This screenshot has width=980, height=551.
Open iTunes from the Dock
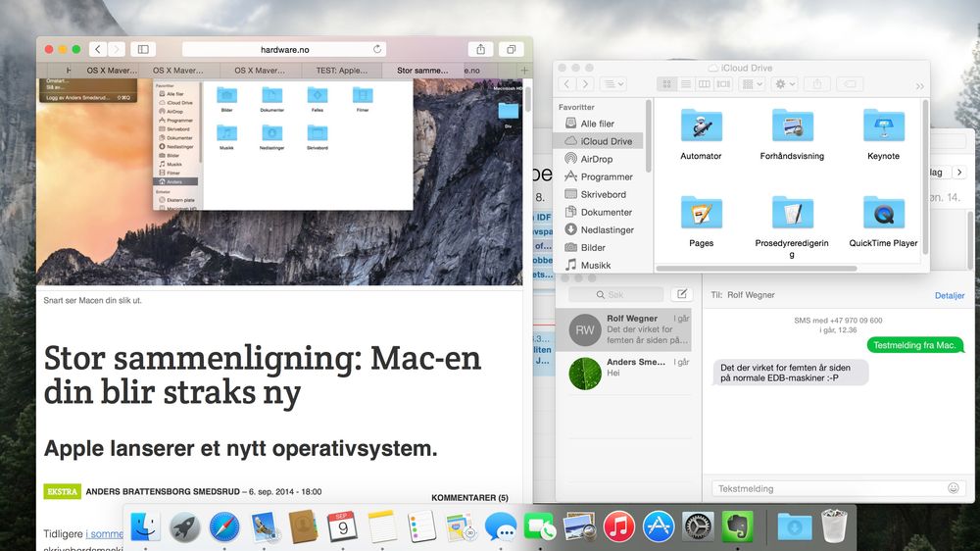click(618, 526)
